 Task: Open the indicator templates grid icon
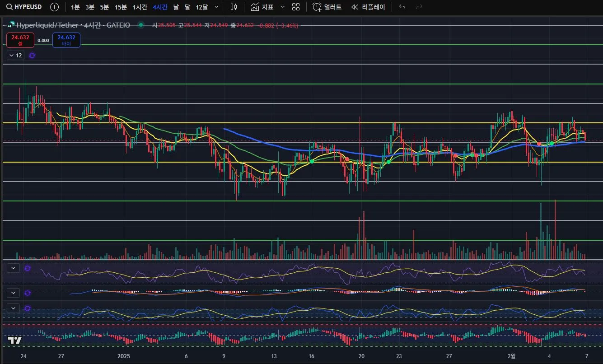(x=296, y=7)
